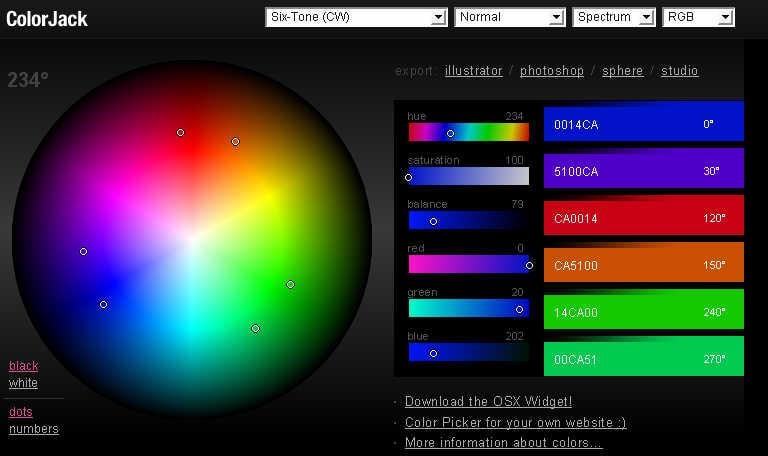The image size is (768, 456).
Task: Open the Normal vision mode dropdown
Action: coord(509,17)
